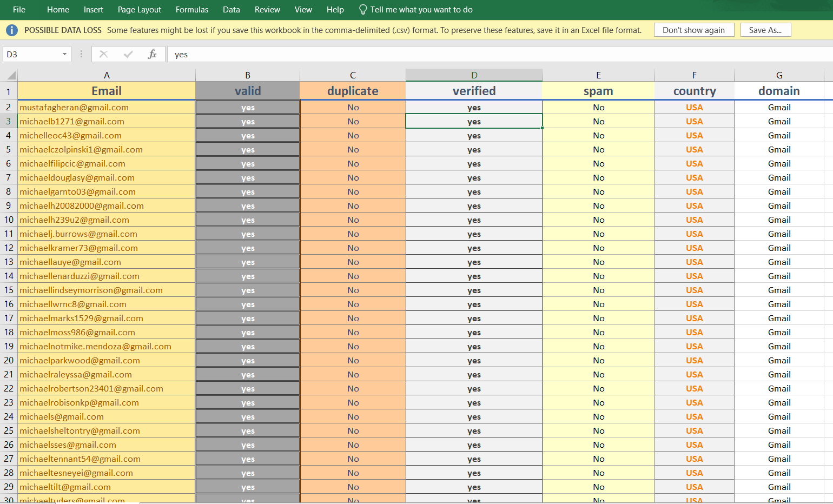The image size is (833, 504).
Task: Open the Name Box dropdown arrow
Action: (x=64, y=54)
